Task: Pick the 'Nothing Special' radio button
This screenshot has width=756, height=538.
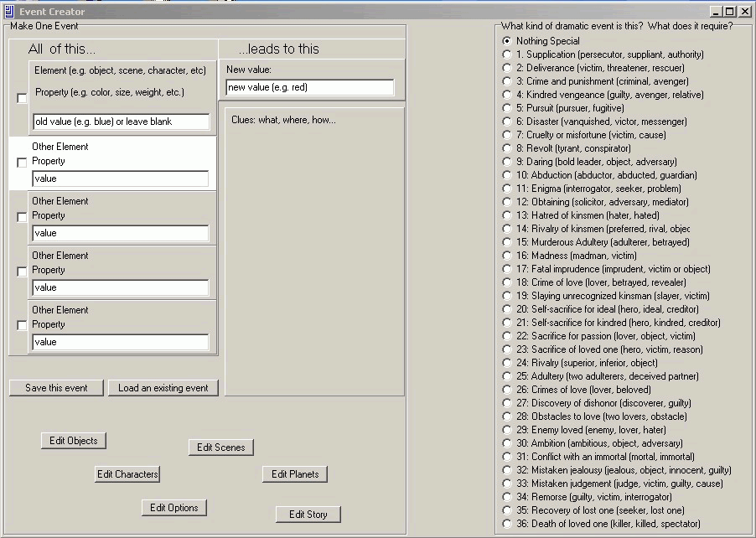Action: click(x=506, y=41)
